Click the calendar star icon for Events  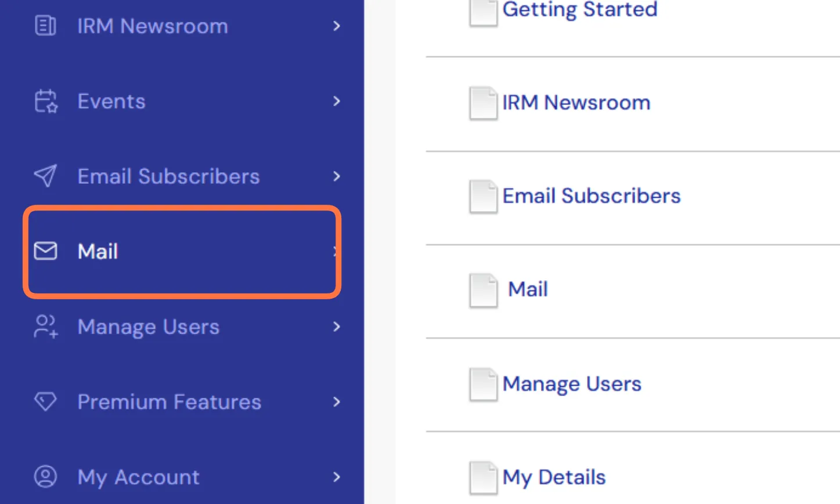coord(45,101)
